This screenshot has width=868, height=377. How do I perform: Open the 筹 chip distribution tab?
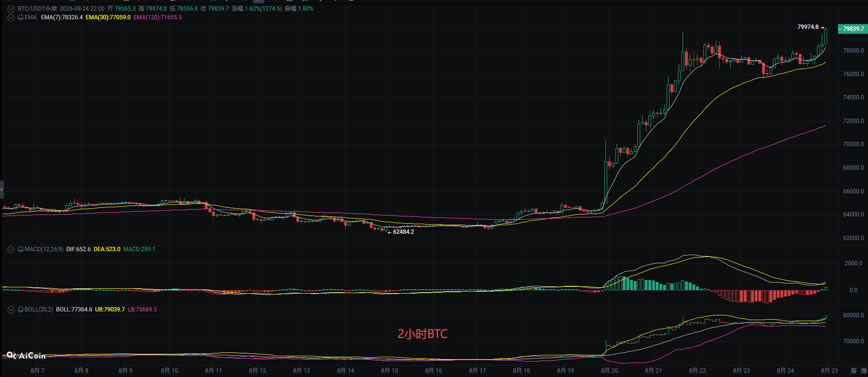(854, 371)
